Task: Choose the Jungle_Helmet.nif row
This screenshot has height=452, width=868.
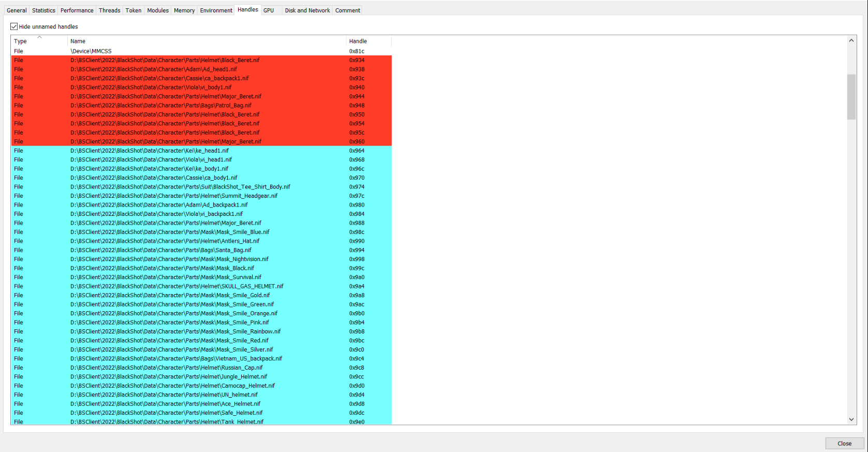Action: (201, 377)
